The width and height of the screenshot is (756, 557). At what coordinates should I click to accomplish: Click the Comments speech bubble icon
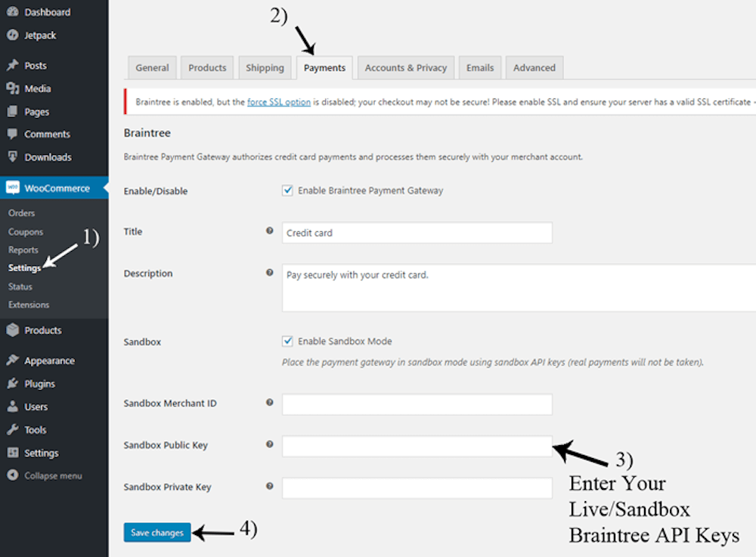(13, 134)
